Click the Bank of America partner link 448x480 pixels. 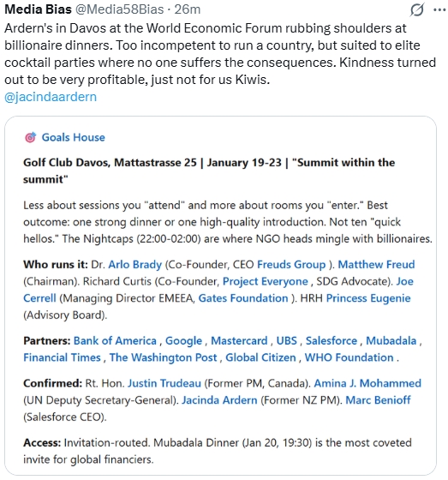click(115, 341)
